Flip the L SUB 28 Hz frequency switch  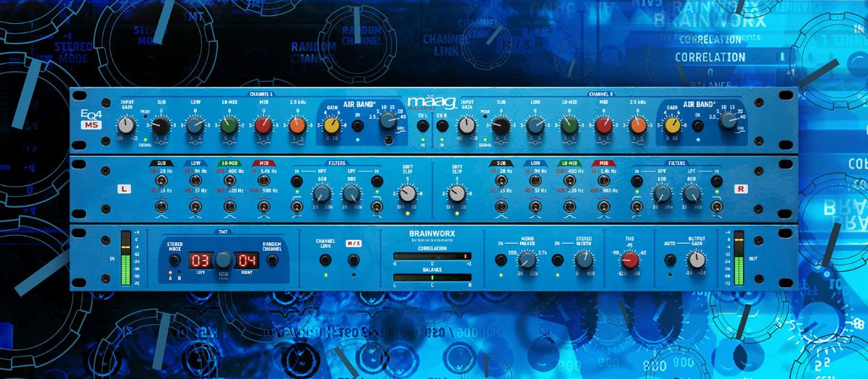161,181
